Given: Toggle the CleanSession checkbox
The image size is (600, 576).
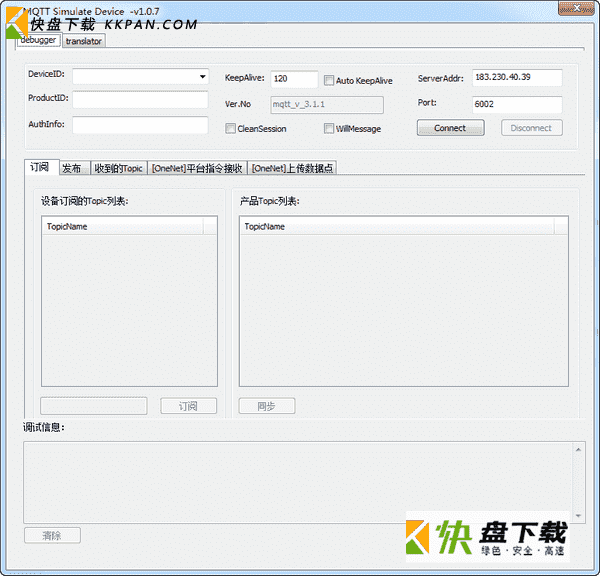Looking at the screenshot, I should pos(230,128).
